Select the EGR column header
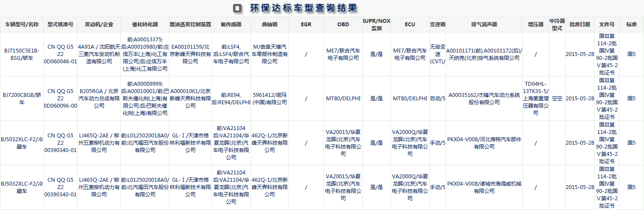644x211 pixels. pos(306,25)
